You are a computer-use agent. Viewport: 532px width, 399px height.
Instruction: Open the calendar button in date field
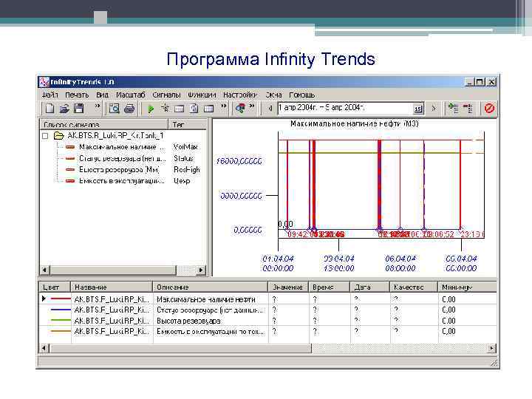418,109
